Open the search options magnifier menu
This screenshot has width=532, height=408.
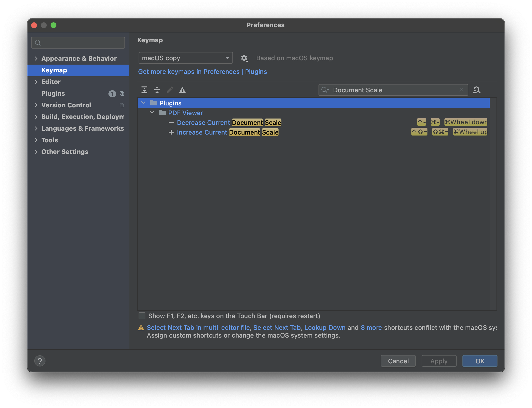pos(325,90)
